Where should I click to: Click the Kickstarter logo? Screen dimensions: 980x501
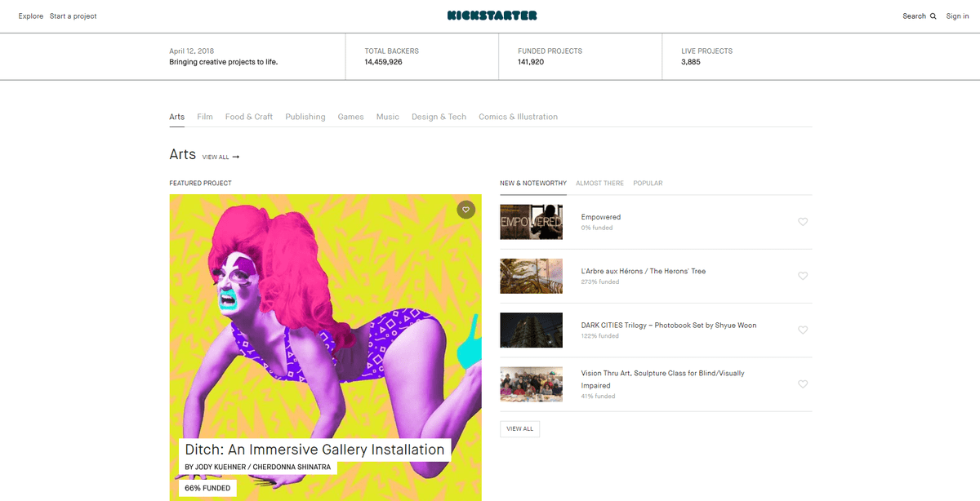pos(492,16)
